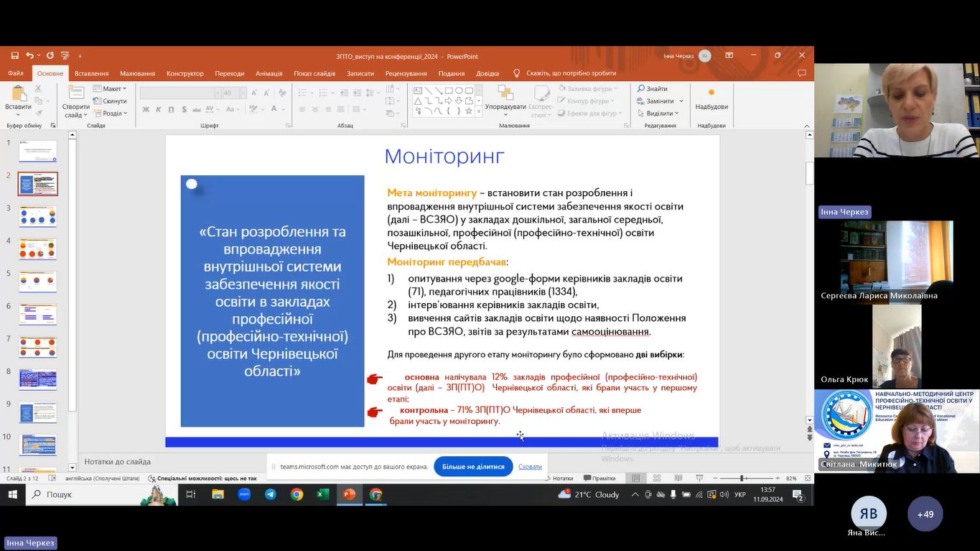Viewport: 980px width, 551px height.
Task: Expand the Розділ (Section) dropdown
Action: tap(112, 114)
